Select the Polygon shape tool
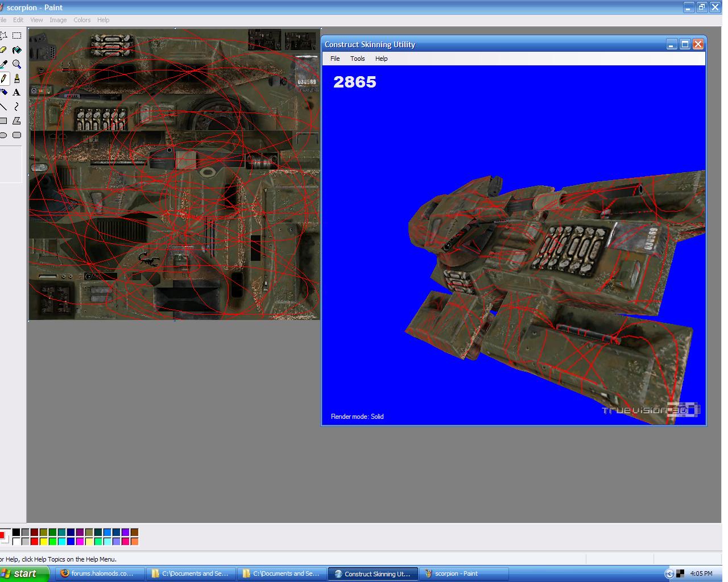The width and height of the screenshot is (728, 582). coord(16,120)
